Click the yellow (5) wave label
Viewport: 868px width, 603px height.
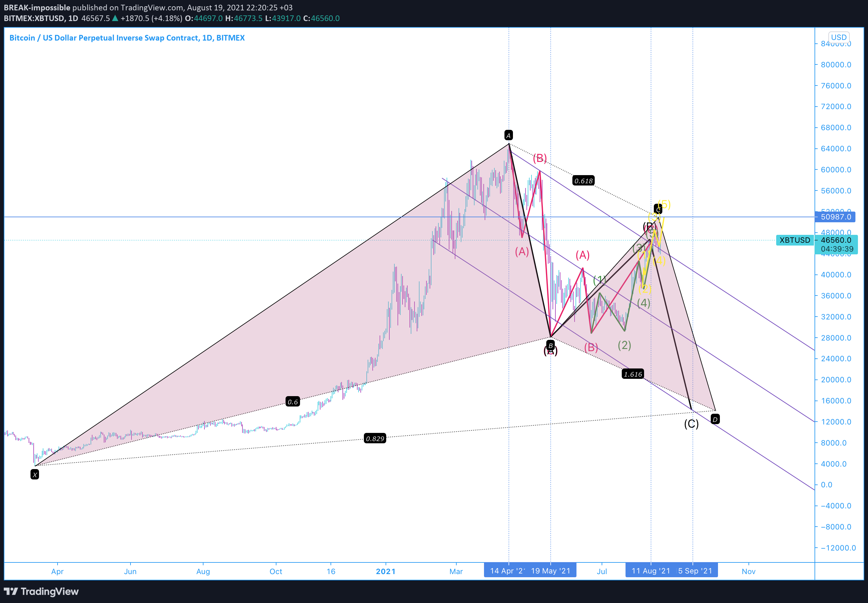664,204
